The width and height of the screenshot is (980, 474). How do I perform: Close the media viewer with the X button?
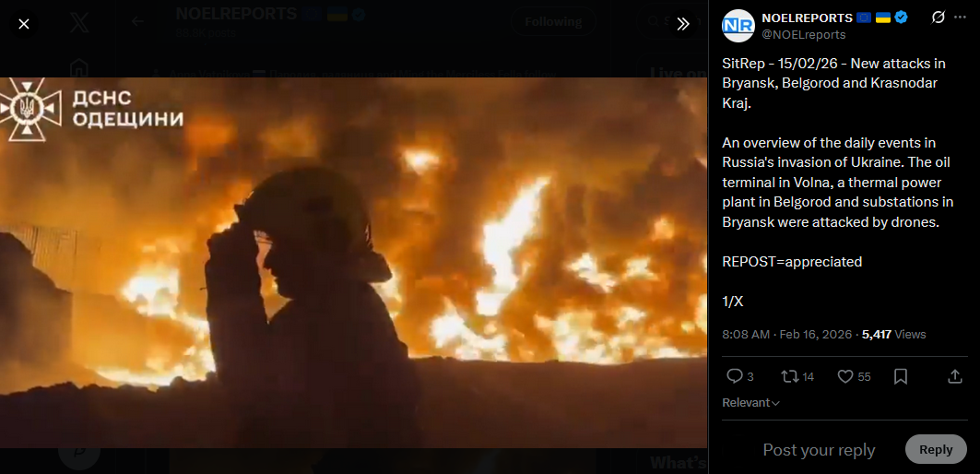coord(24,24)
